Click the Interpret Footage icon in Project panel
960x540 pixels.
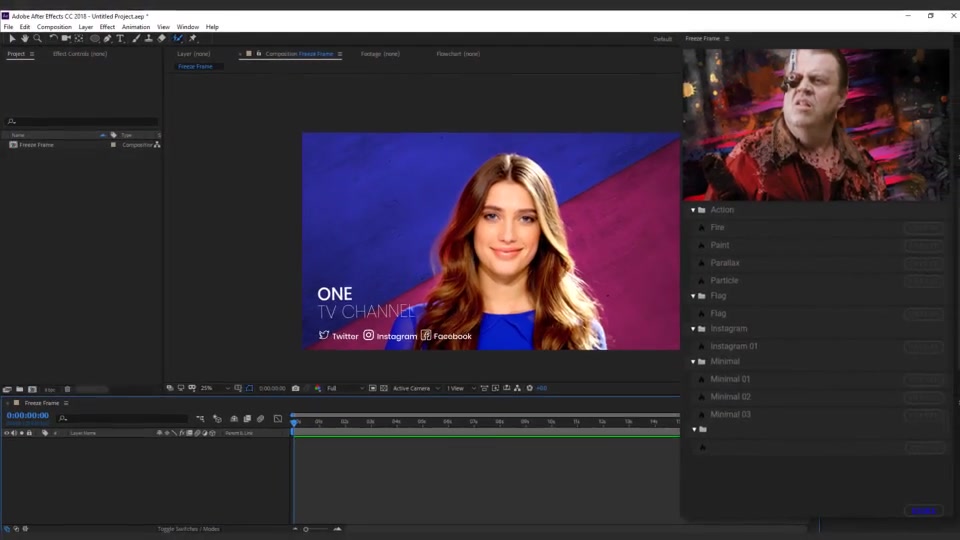[x=7, y=389]
